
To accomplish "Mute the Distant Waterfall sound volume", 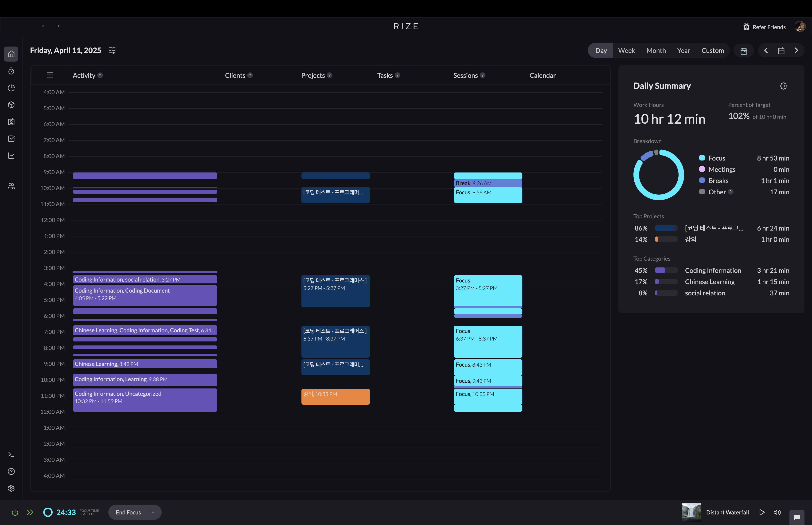I will [x=777, y=512].
